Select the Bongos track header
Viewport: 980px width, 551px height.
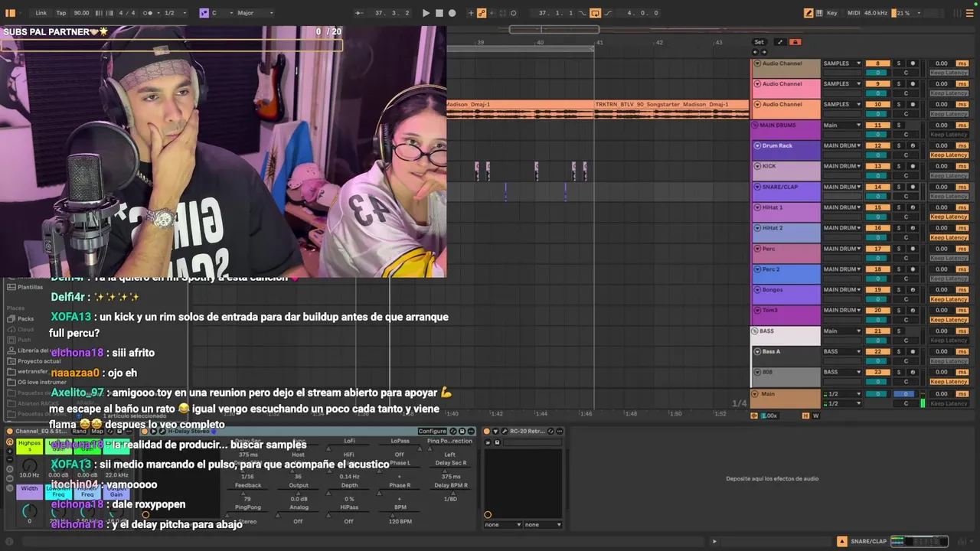[786, 295]
